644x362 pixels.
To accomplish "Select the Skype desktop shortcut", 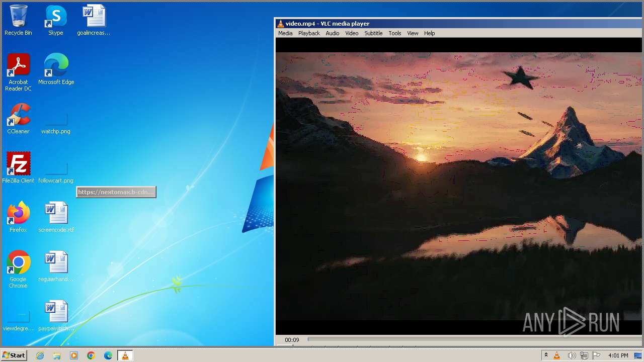I will pos(56,20).
